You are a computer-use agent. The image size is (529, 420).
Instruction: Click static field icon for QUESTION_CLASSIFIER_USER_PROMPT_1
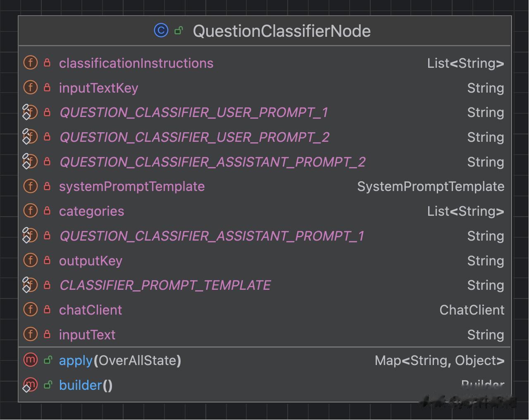30,112
